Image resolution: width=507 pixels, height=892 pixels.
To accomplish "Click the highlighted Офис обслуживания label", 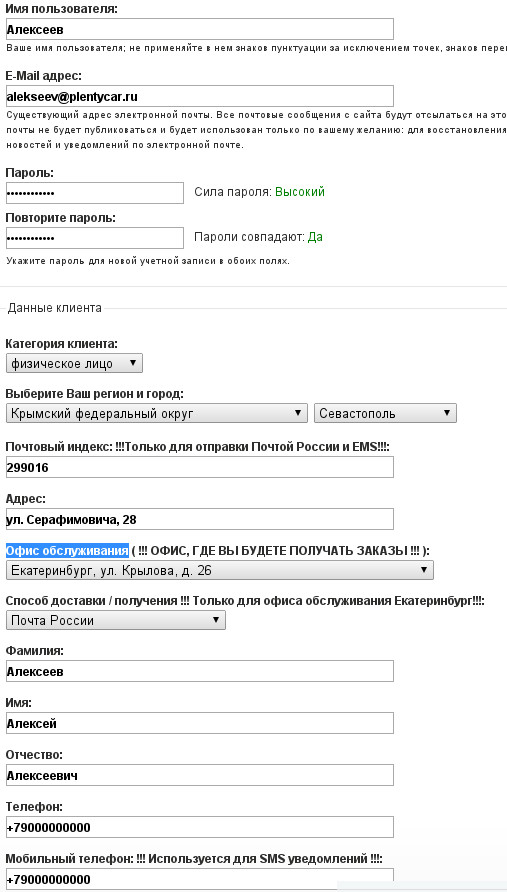I will 67,551.
